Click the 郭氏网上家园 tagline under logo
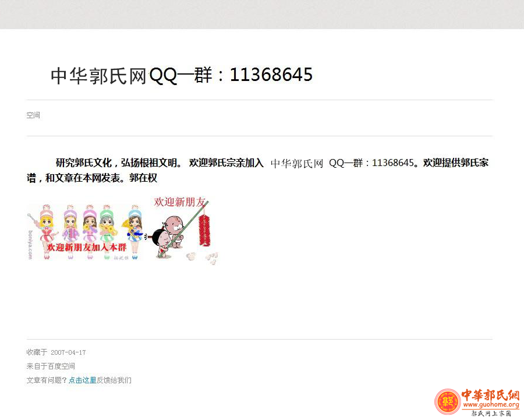Image resolution: width=524 pixels, height=420 pixels. [x=491, y=414]
